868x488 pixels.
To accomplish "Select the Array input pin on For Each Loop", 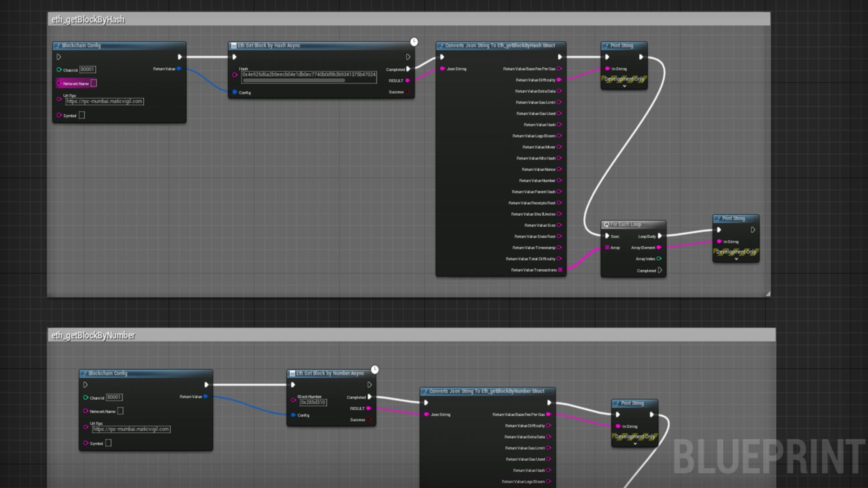I will tap(608, 248).
